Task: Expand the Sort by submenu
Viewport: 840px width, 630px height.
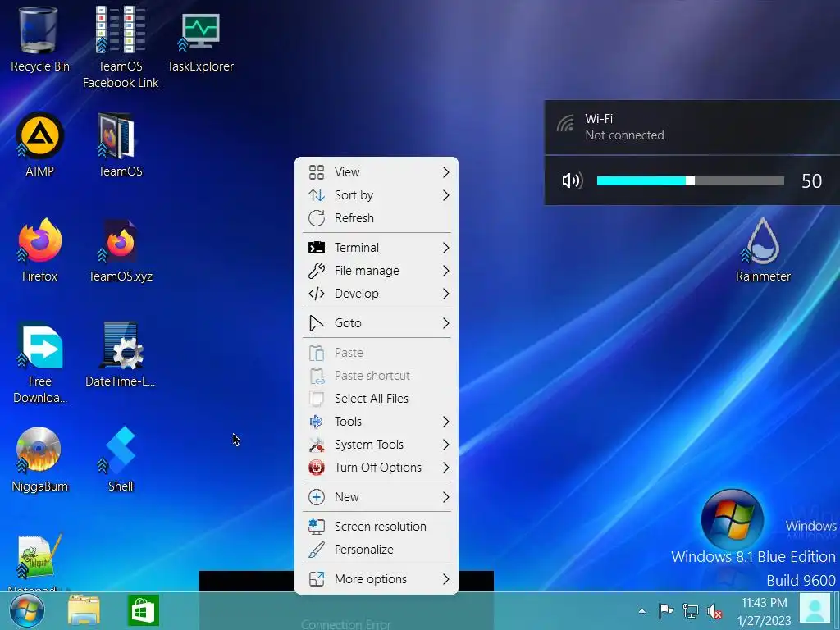Action: [377, 195]
